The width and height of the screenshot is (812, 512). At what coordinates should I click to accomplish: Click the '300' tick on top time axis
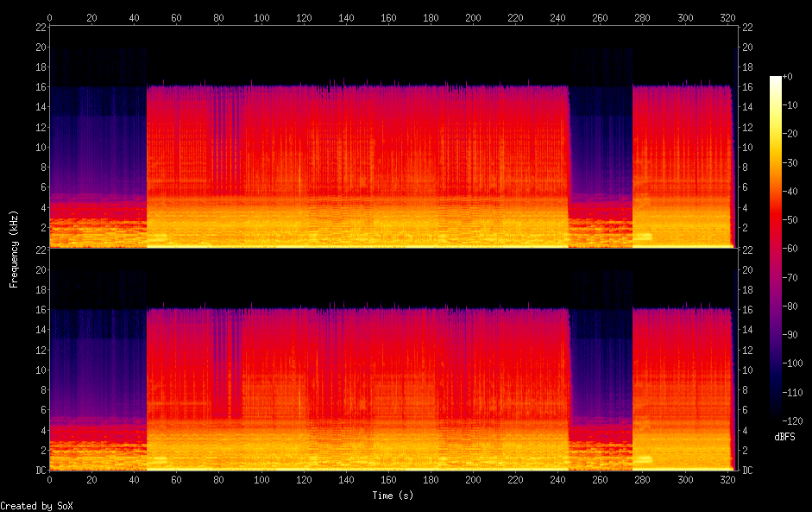tap(684, 18)
